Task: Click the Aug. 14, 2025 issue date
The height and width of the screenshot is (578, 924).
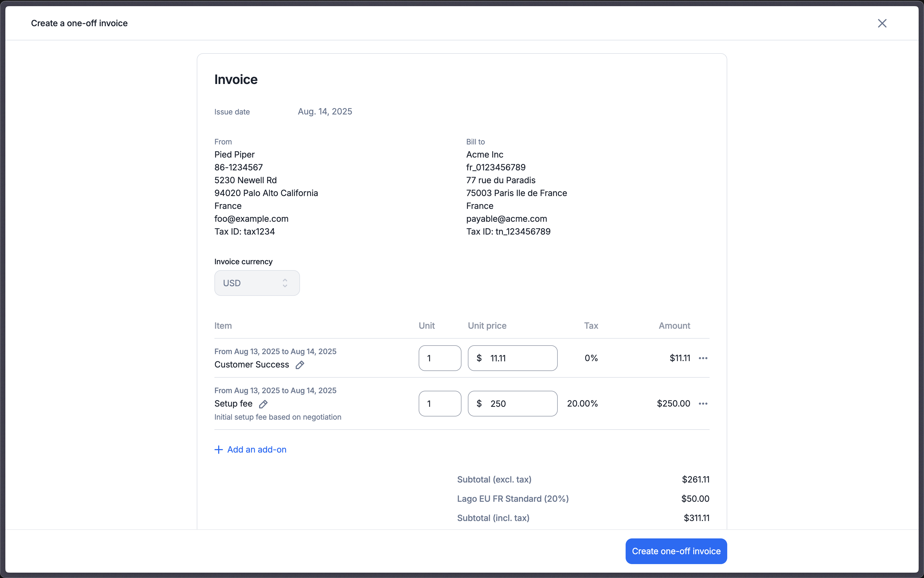Action: [x=325, y=112]
